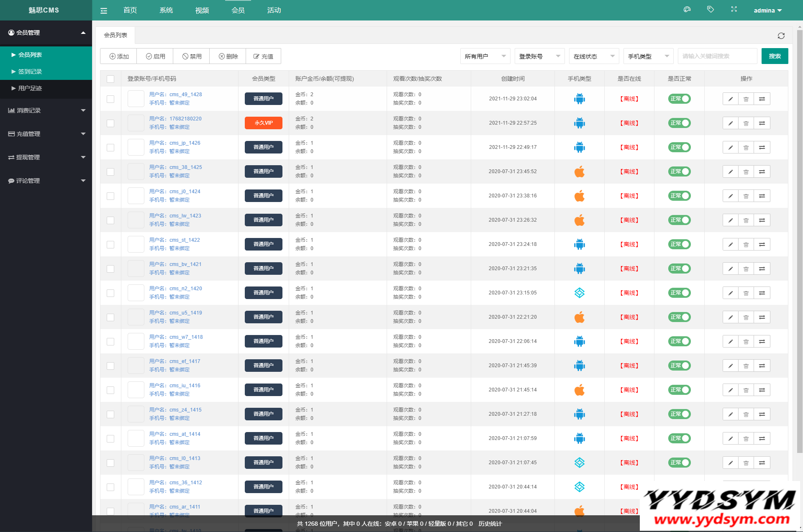Screen dimensions: 803x532
Task: Click transfer arrows icon for cms_jp_1426
Action: (762, 148)
